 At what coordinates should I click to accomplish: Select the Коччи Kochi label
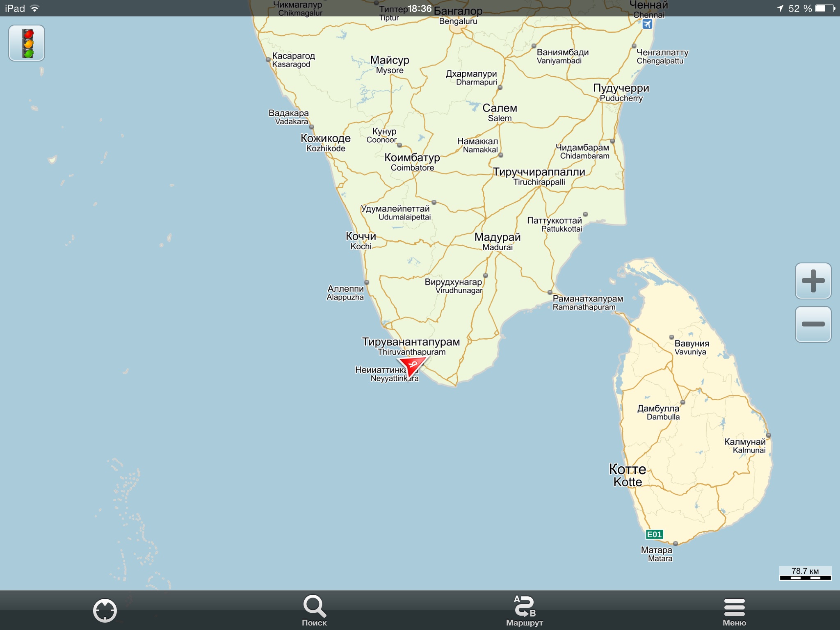361,241
